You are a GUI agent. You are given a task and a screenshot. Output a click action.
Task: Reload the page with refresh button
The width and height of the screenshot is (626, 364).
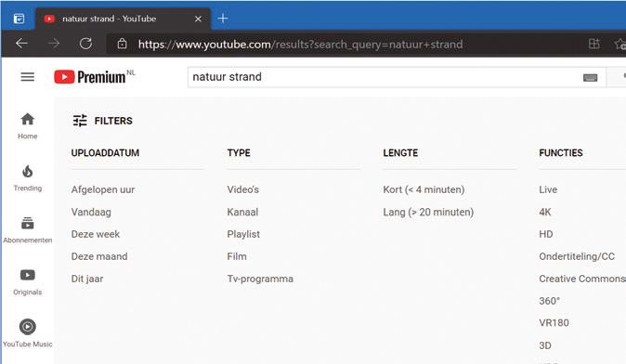pyautogui.click(x=85, y=43)
